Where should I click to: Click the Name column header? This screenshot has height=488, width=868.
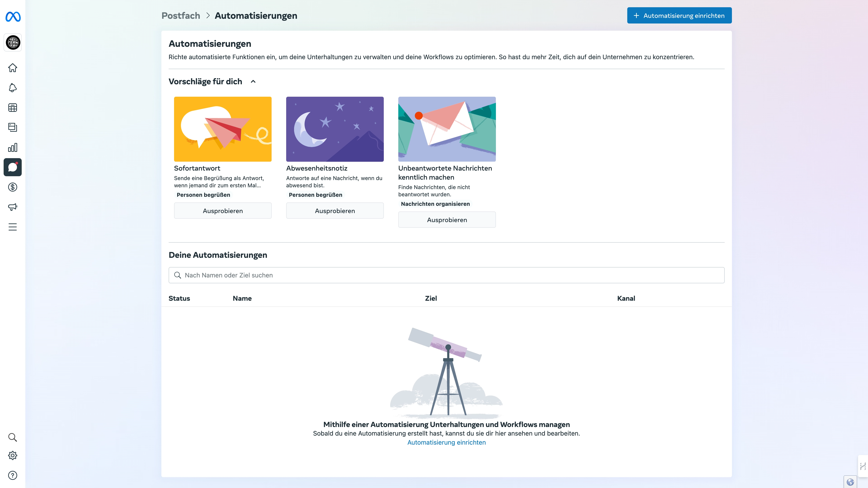(x=242, y=298)
